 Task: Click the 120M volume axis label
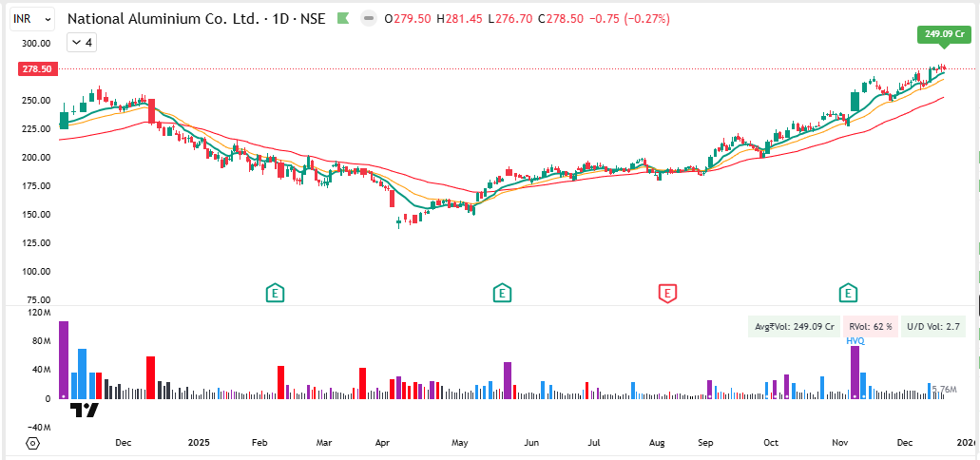pyautogui.click(x=39, y=313)
